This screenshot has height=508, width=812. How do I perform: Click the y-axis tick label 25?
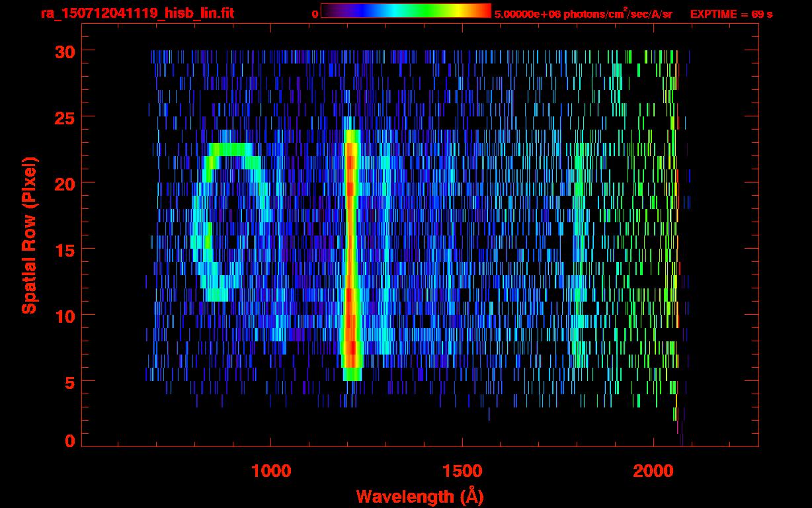coord(64,117)
